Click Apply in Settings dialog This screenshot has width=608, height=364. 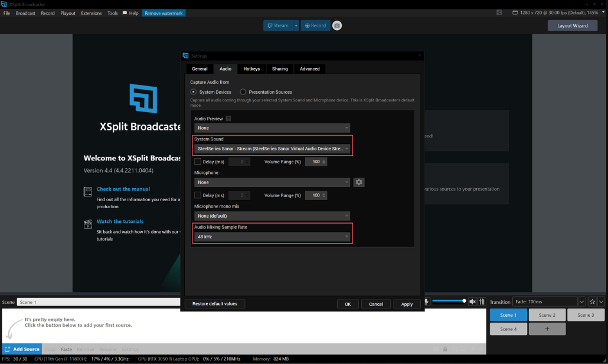click(x=407, y=304)
